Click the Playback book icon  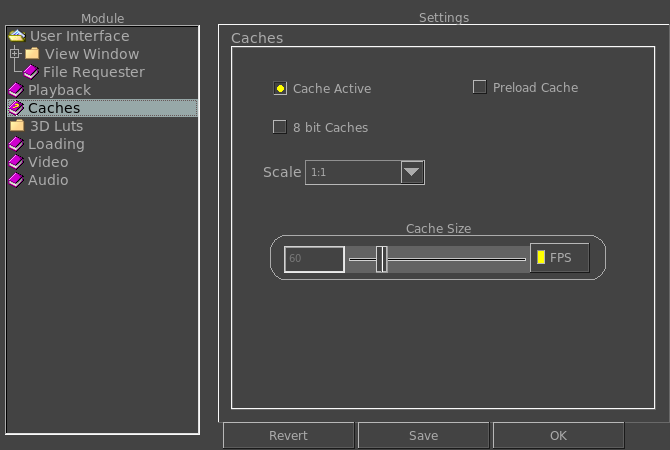coord(16,90)
